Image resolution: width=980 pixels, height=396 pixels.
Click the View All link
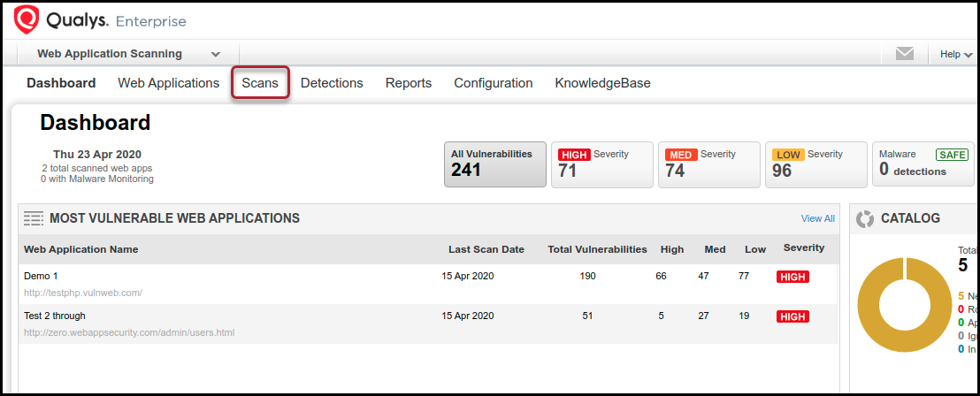click(x=817, y=218)
